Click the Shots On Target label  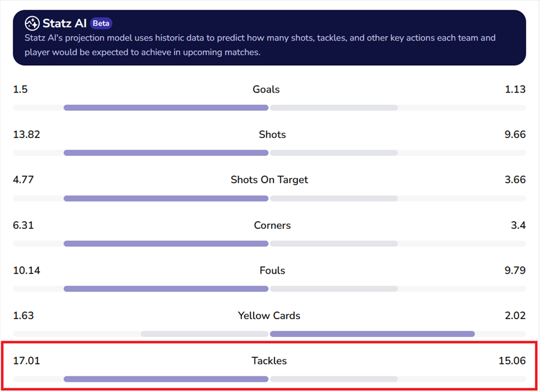pos(269,180)
